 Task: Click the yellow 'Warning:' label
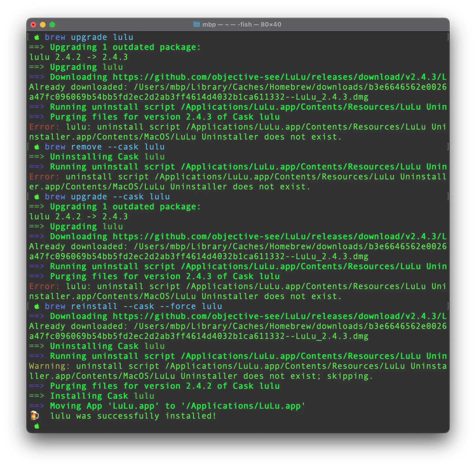(x=49, y=366)
